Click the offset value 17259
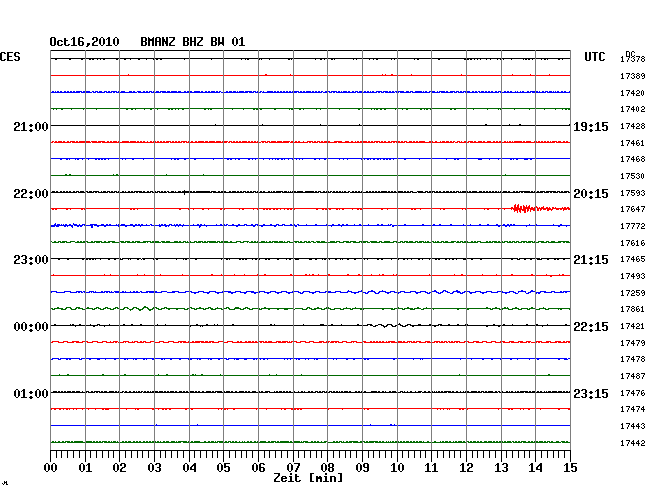 633,293
